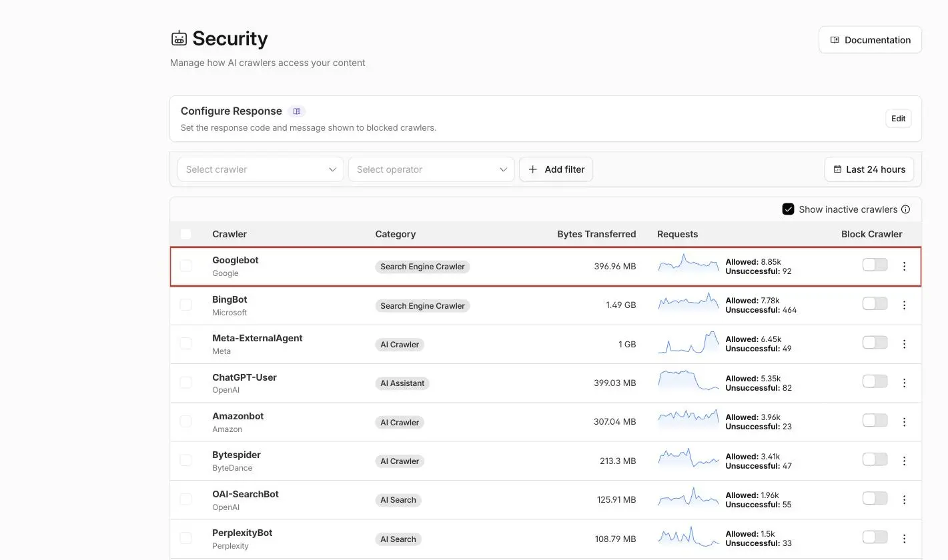This screenshot has height=560, width=948.
Task: View the ChatGPT-User requests sparkline chart
Action: pos(688,381)
